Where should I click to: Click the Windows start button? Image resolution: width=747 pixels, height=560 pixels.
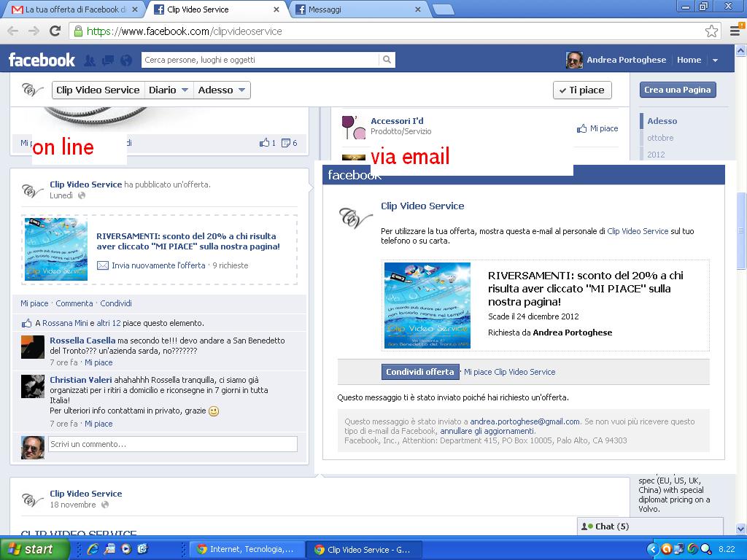35,549
